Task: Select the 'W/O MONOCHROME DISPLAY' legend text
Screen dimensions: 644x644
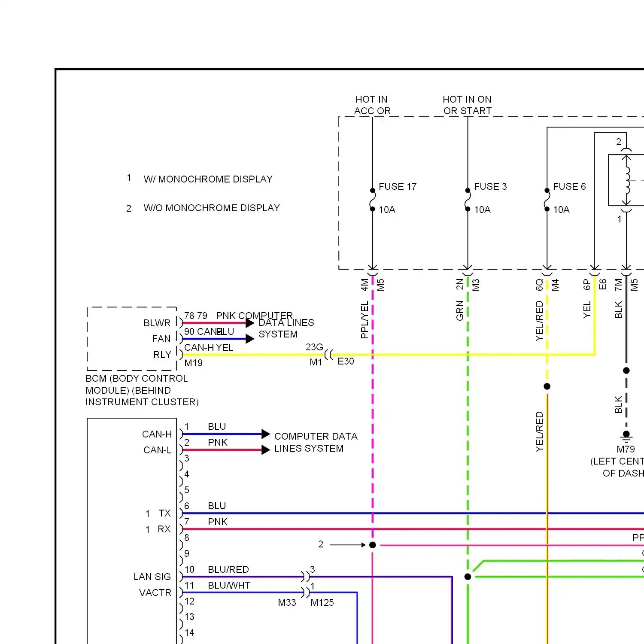Action: tap(212, 208)
